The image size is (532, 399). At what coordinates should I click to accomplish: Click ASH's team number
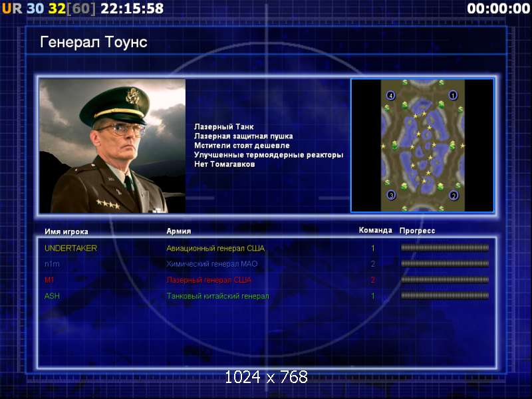(x=373, y=296)
